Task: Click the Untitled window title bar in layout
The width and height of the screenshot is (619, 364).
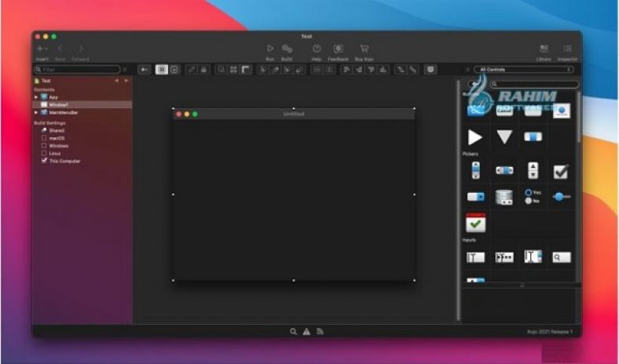Action: point(294,114)
